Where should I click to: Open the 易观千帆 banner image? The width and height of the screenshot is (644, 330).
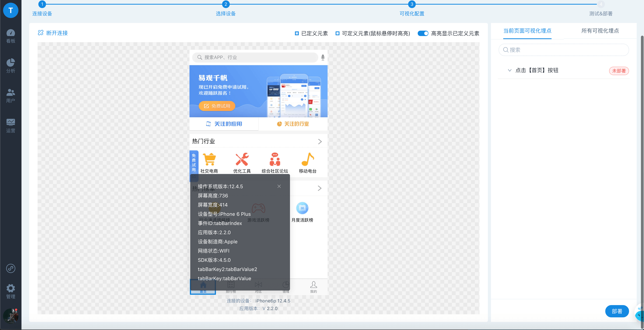(258, 91)
